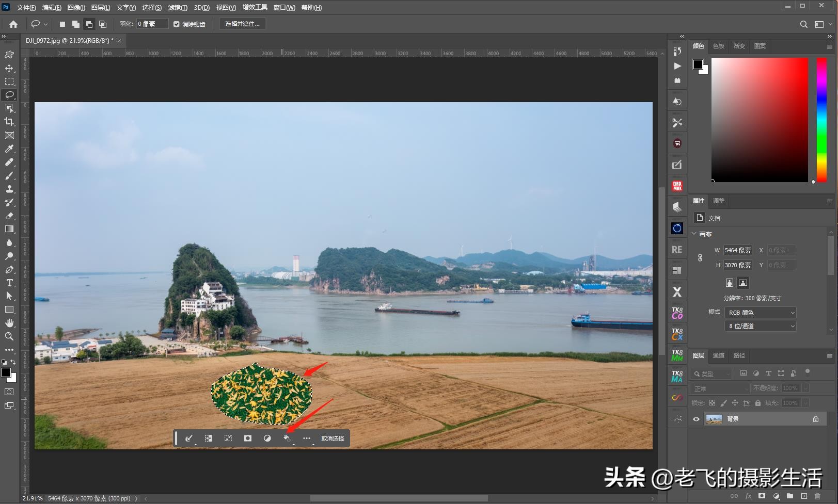Switch to the 通道 panel tab
Image resolution: width=838 pixels, height=504 pixels.
(x=718, y=355)
